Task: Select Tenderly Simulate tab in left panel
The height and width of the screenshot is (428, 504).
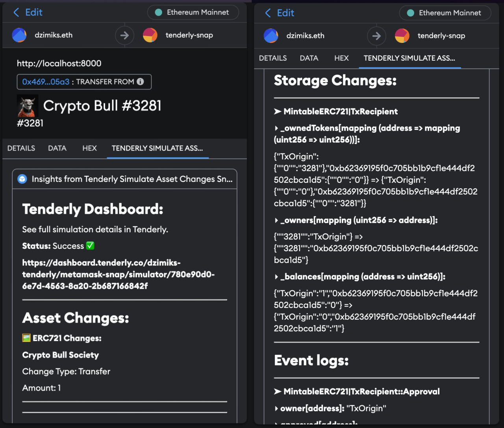Action: click(x=157, y=148)
